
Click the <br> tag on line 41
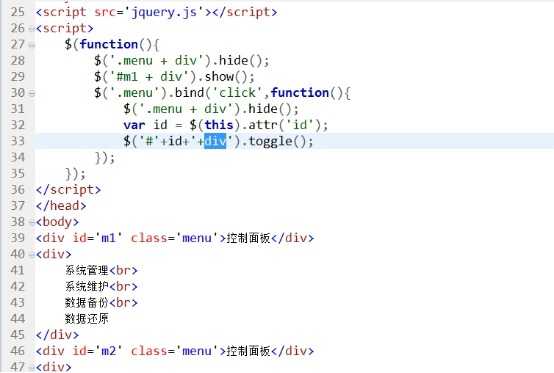tap(123, 271)
